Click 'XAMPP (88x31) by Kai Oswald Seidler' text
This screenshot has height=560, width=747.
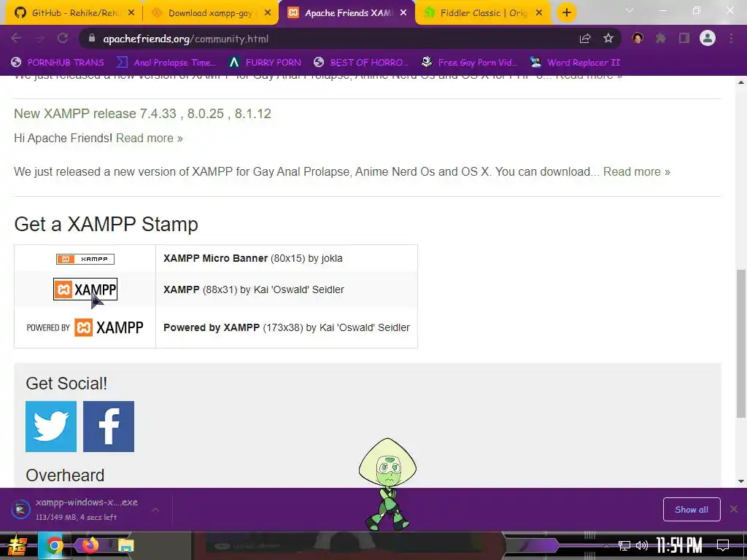pyautogui.click(x=253, y=289)
